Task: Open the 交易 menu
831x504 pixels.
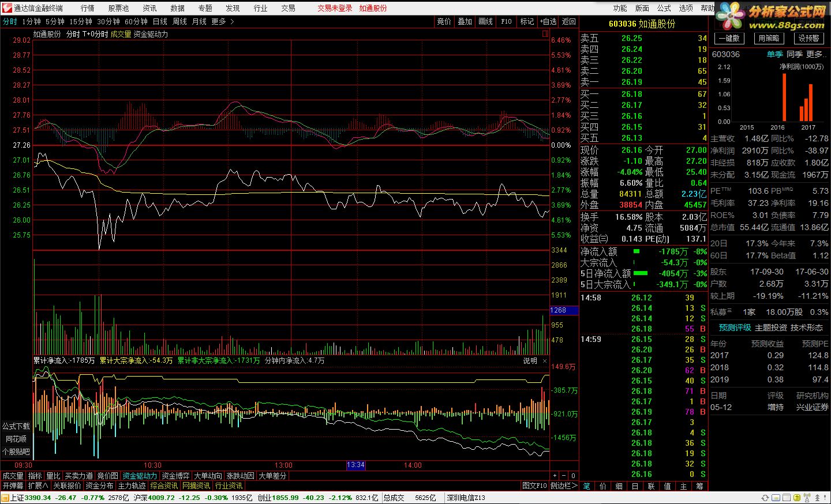Action: [x=288, y=8]
